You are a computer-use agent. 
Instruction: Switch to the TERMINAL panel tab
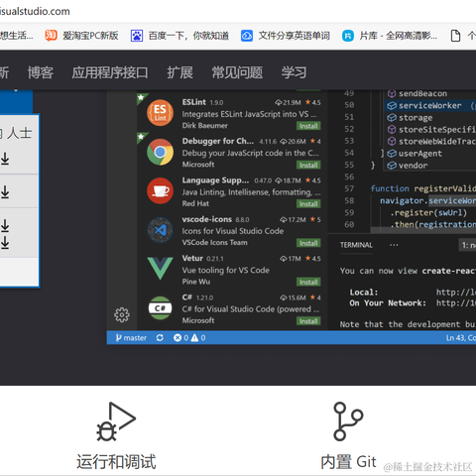356,245
